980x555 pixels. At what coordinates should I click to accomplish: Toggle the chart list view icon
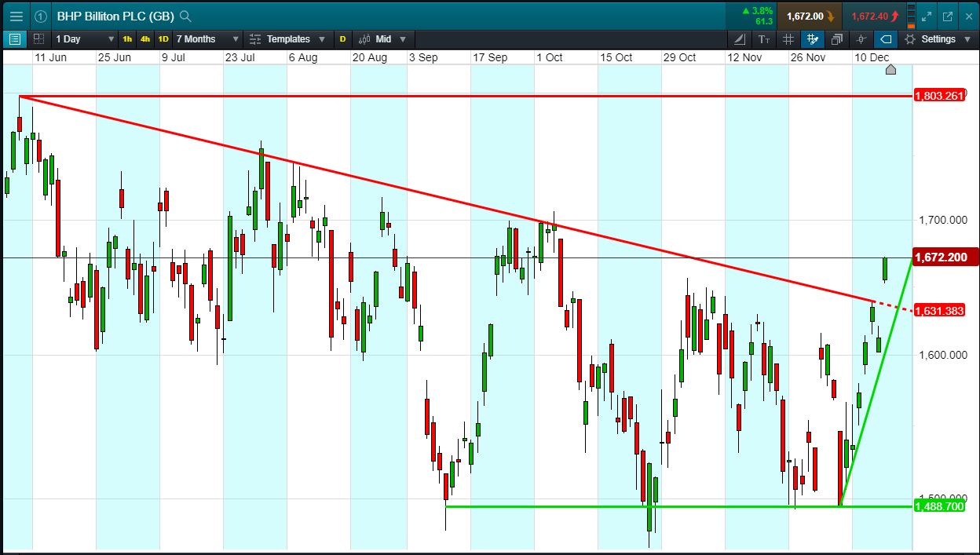pyautogui.click(x=15, y=38)
